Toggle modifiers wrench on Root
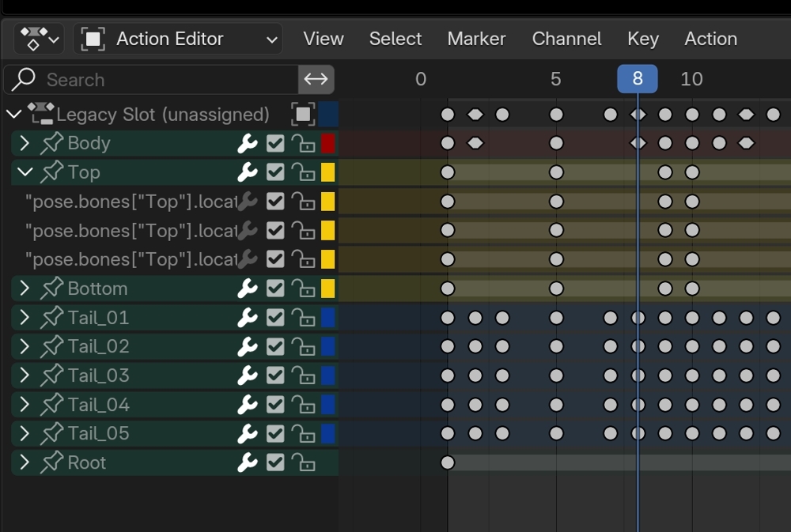The height and width of the screenshot is (532, 791). point(247,463)
